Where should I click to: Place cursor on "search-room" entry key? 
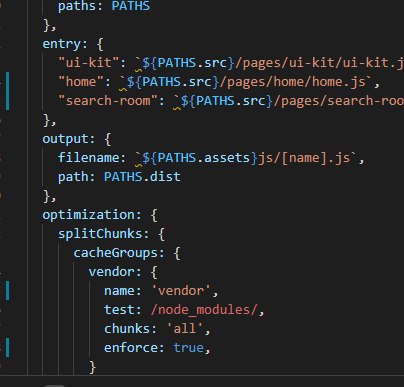(108, 101)
